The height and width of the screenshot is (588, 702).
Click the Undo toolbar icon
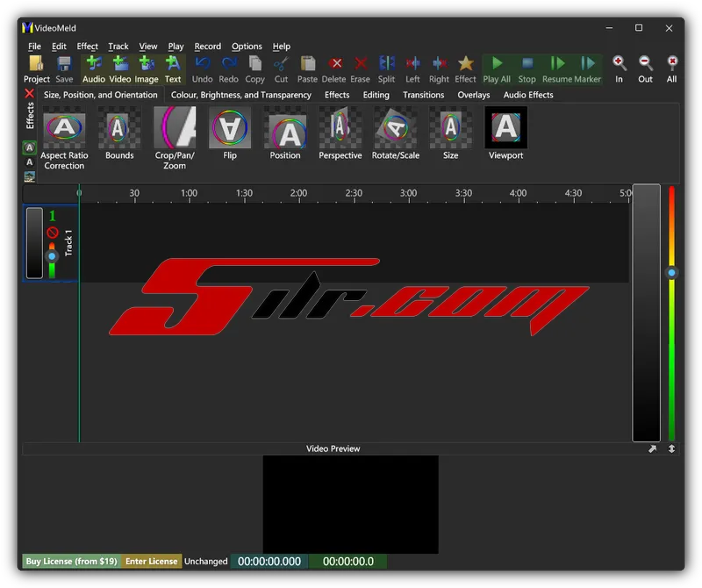click(x=203, y=69)
